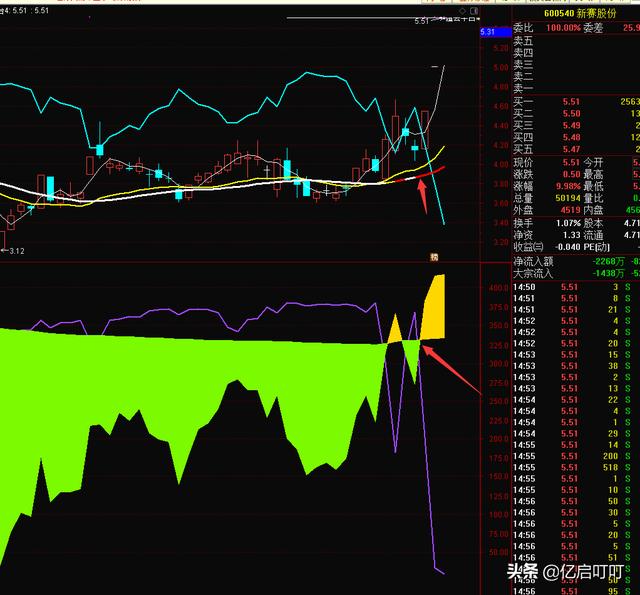Click the 最高 label

click(593, 174)
